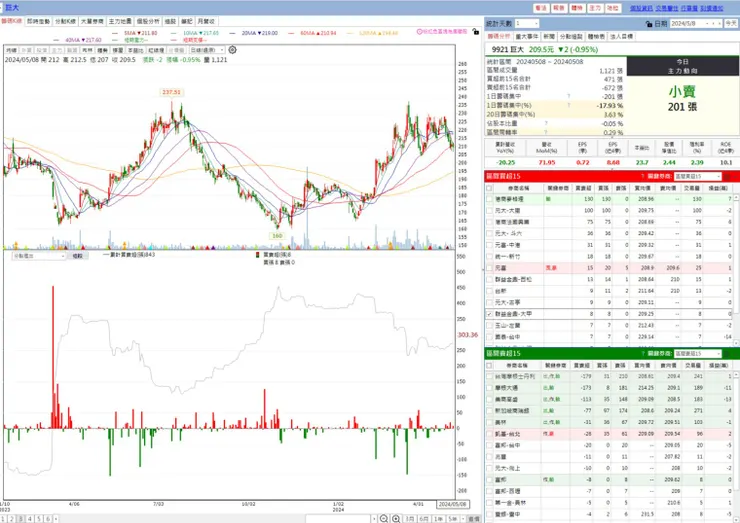Viewport: 740px width, 523px height.
Task: Tick the checkbox for 玉山-宜蘭 row
Action: click(x=489, y=326)
